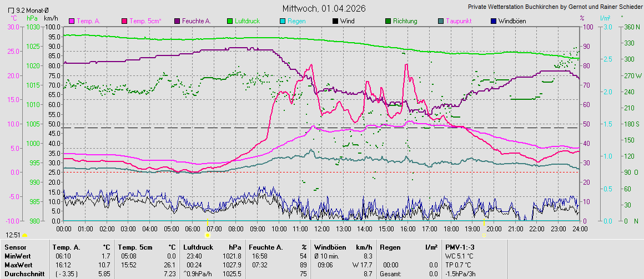Click the PMV-1:-3 header in table
The image size is (644, 279).
point(460,247)
